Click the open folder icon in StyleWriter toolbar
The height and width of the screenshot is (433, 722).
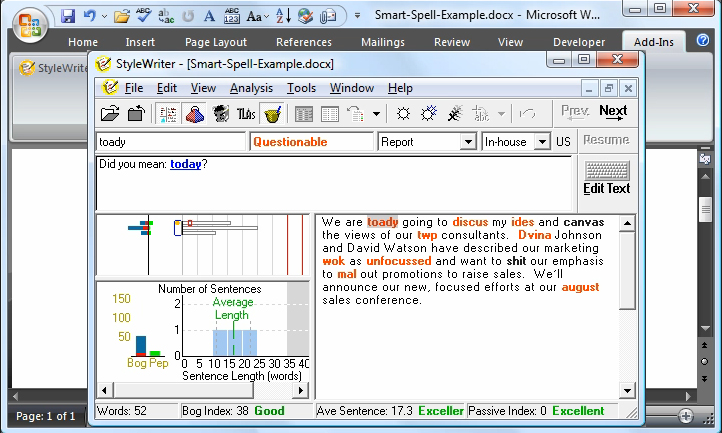(x=110, y=113)
